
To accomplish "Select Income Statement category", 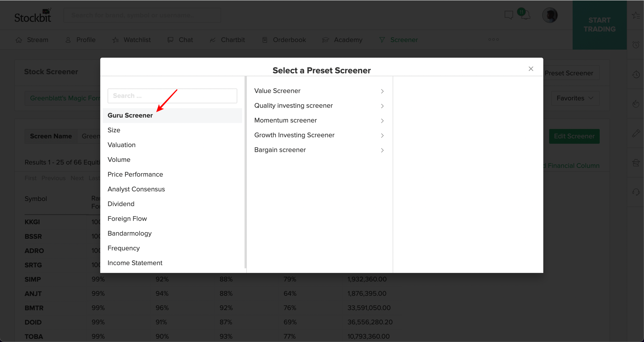I will pyautogui.click(x=172, y=263).
